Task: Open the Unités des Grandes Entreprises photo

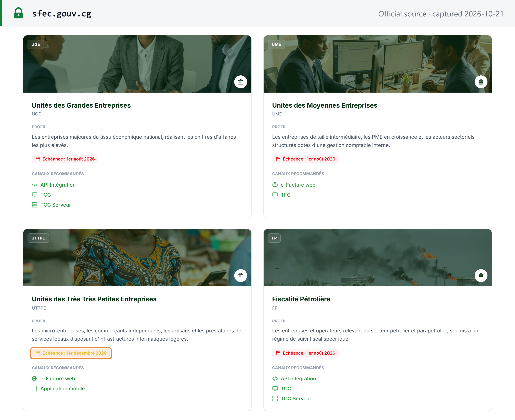Action: tap(137, 64)
